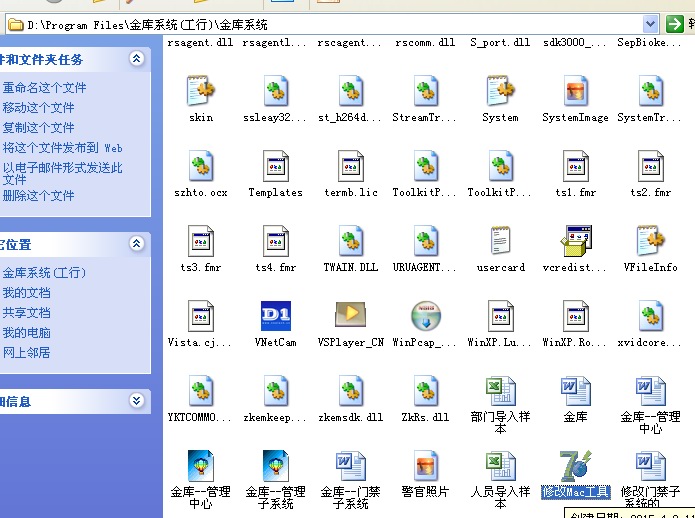This screenshot has height=518, width=695.
Task: Select the 警官照片 file icon
Action: pos(425,467)
